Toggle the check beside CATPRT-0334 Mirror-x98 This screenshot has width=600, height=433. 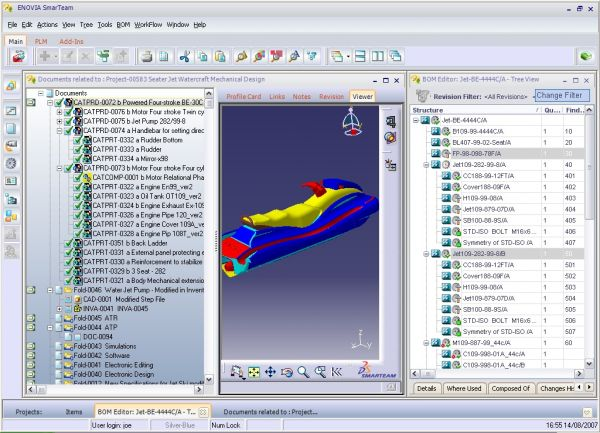[x=78, y=159]
